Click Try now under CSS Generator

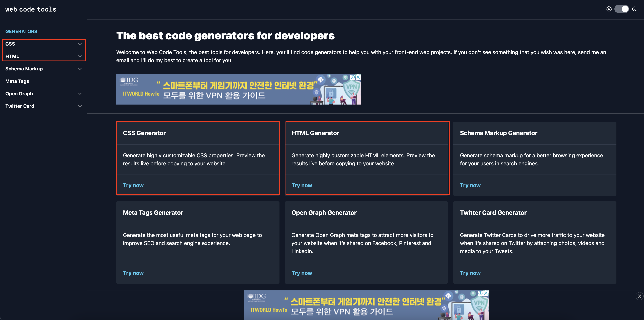pyautogui.click(x=133, y=185)
